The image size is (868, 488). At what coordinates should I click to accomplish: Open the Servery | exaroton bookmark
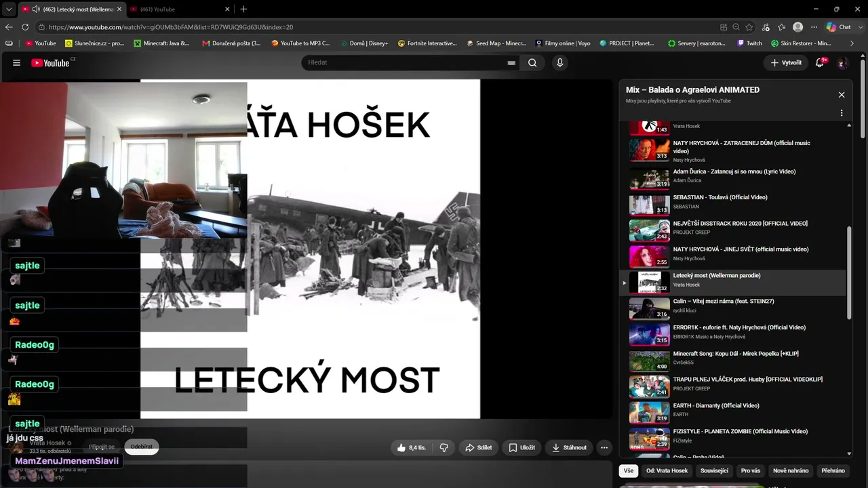tap(698, 43)
